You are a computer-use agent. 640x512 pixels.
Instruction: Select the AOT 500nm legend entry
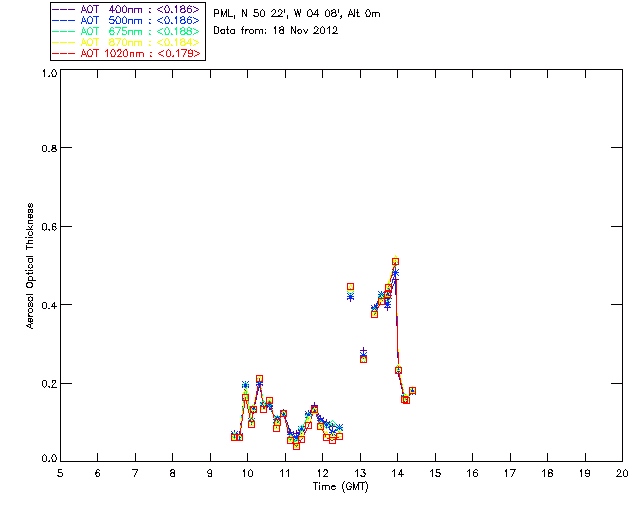(126, 20)
